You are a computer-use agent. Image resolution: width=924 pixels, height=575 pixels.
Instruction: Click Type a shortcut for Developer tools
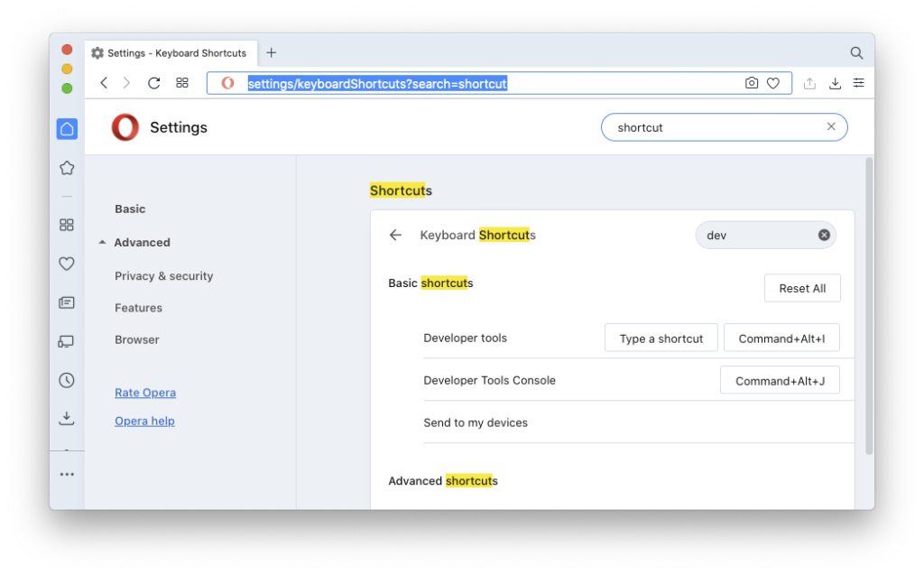click(661, 339)
